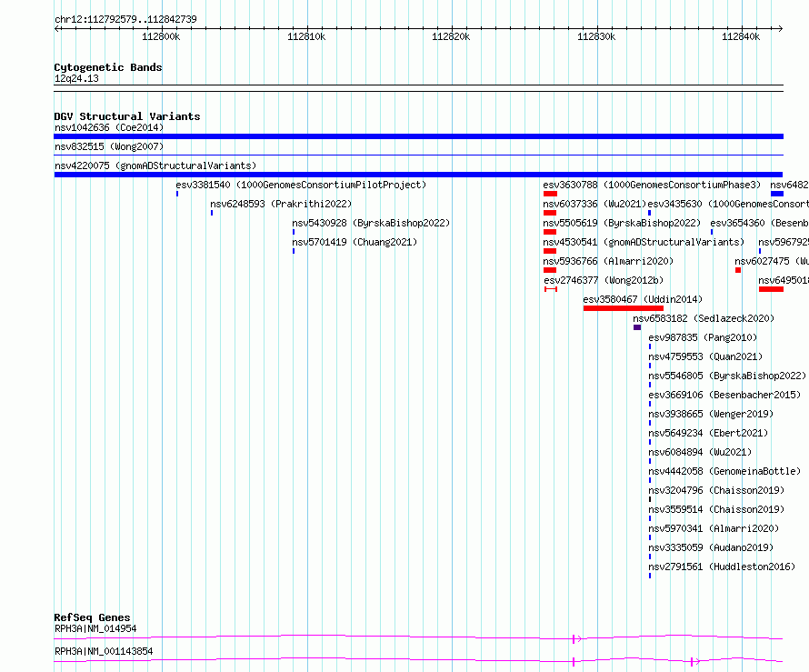
Task: Click the nsv5936766 (Almarri2020) label
Action: [608, 261]
